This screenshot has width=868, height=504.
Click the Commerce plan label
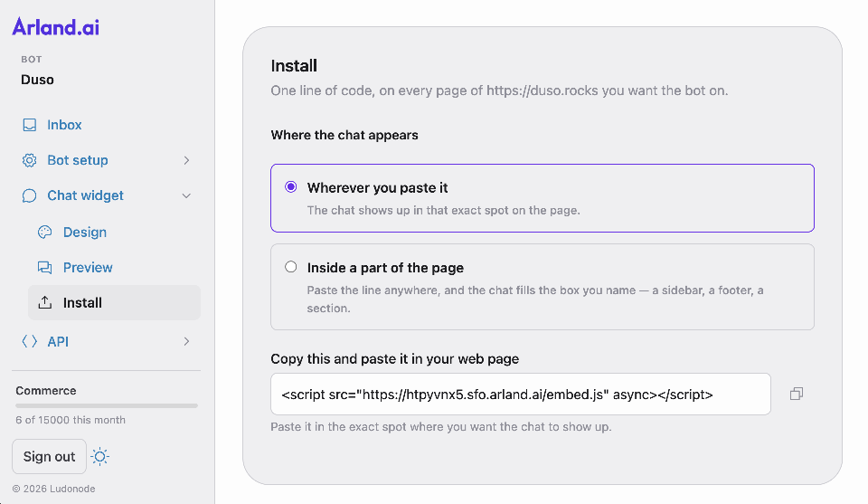tap(46, 391)
